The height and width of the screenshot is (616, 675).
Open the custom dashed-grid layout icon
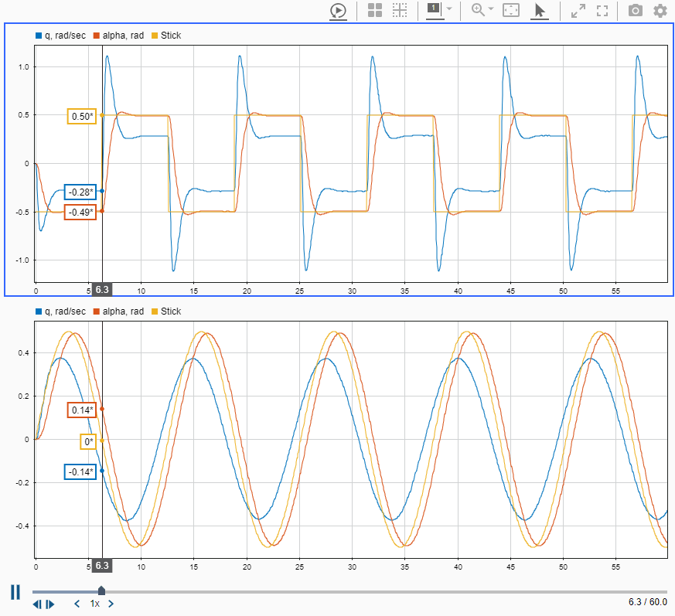pyautogui.click(x=400, y=10)
